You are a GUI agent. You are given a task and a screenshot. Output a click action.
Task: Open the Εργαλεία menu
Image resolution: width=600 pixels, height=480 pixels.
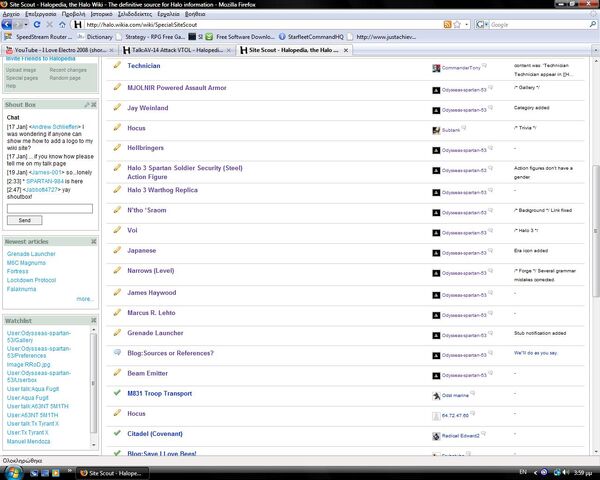[x=168, y=14]
